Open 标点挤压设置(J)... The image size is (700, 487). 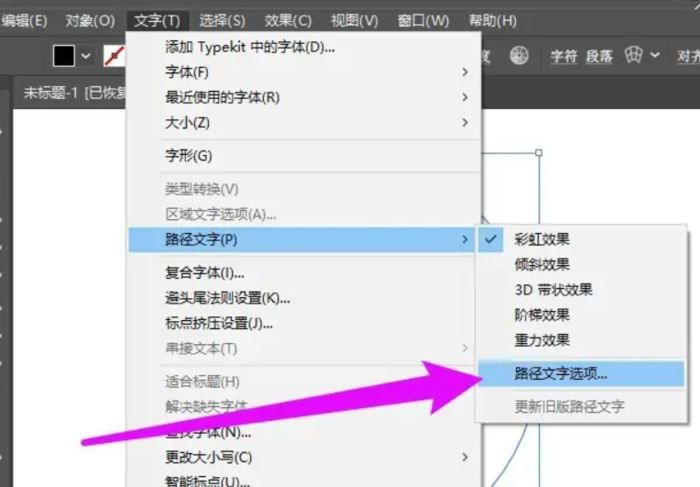304,323
